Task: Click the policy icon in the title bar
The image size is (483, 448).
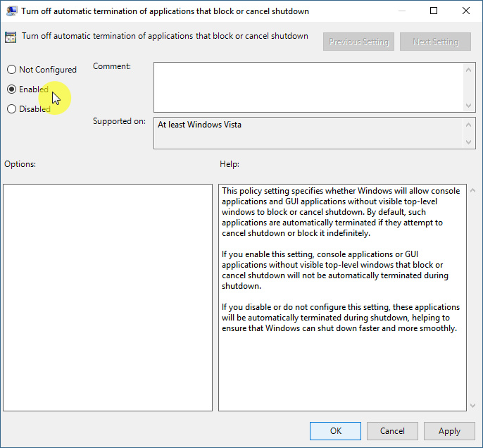Action: point(12,11)
